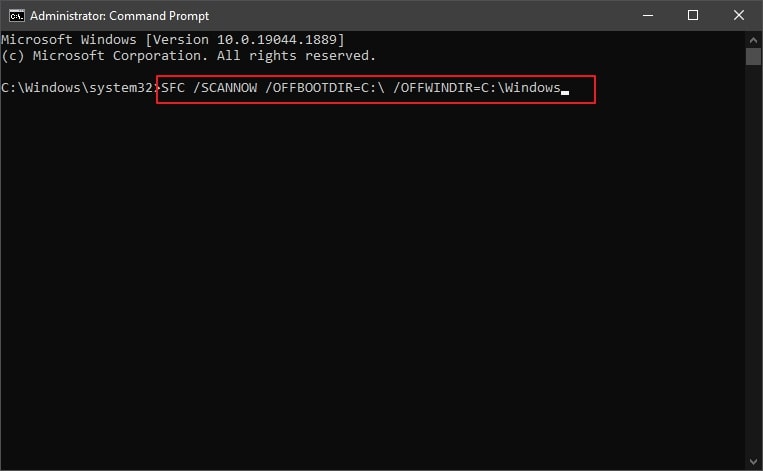Click the Microsoft Windows version line
Screen dimensions: 763x471
pyautogui.click(x=173, y=40)
